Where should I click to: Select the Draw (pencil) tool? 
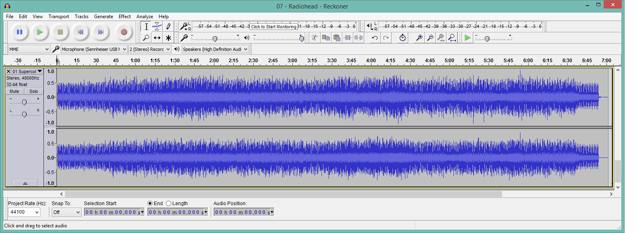pyautogui.click(x=168, y=27)
